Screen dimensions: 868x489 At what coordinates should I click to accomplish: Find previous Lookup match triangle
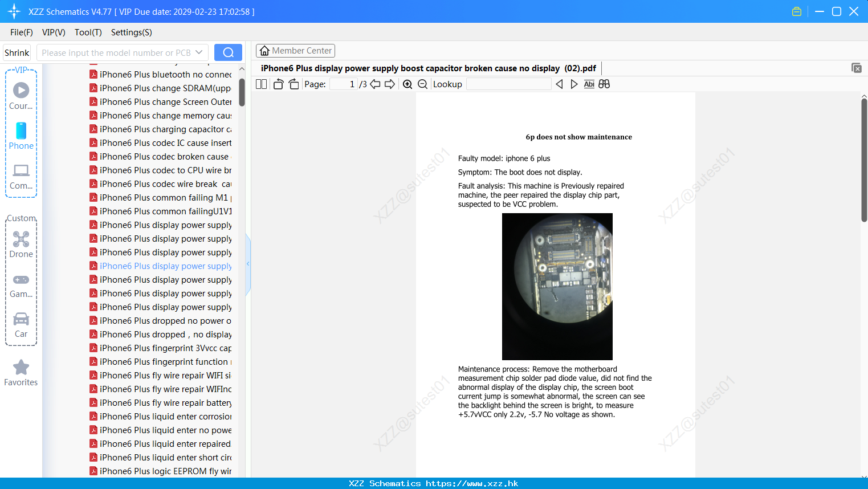coord(559,84)
